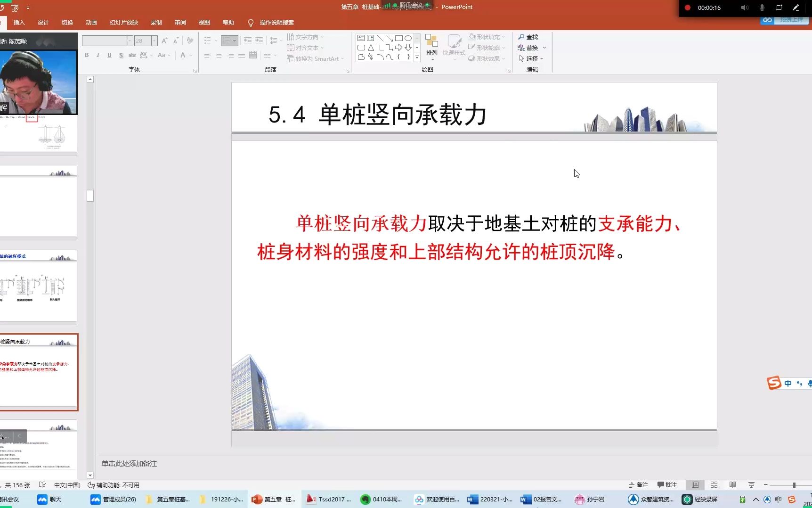Toggle bold formatting in font group

tap(87, 55)
